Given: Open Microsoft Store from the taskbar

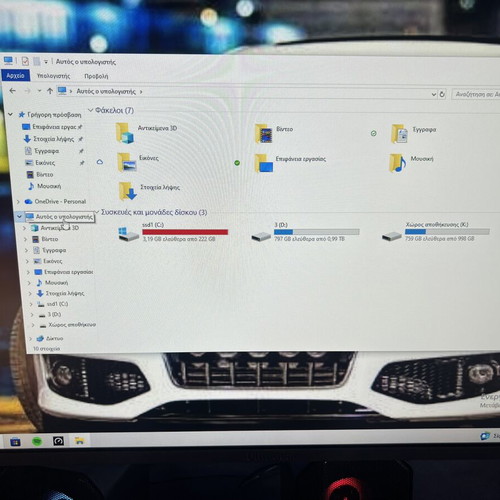Looking at the screenshot, I should click(x=15, y=442).
